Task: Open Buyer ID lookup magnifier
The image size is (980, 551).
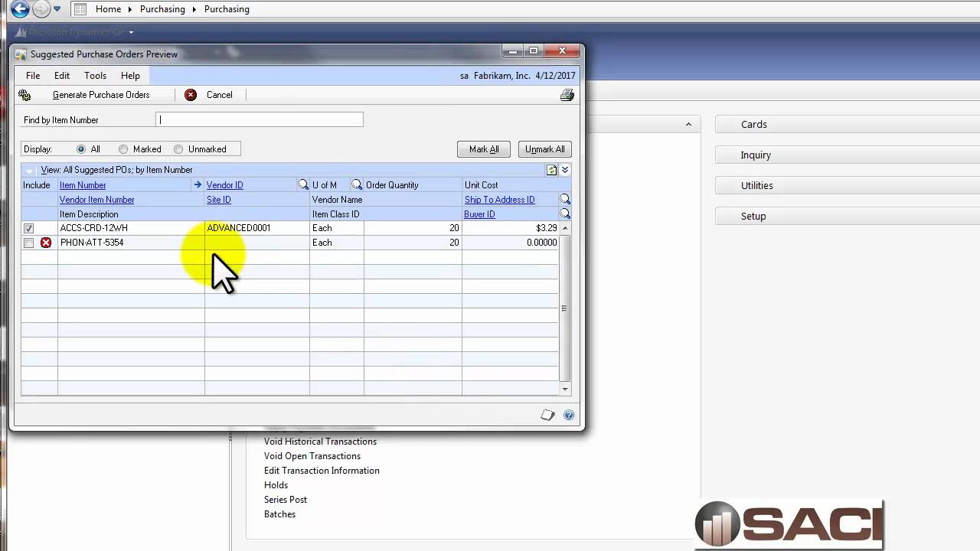Action: point(565,214)
